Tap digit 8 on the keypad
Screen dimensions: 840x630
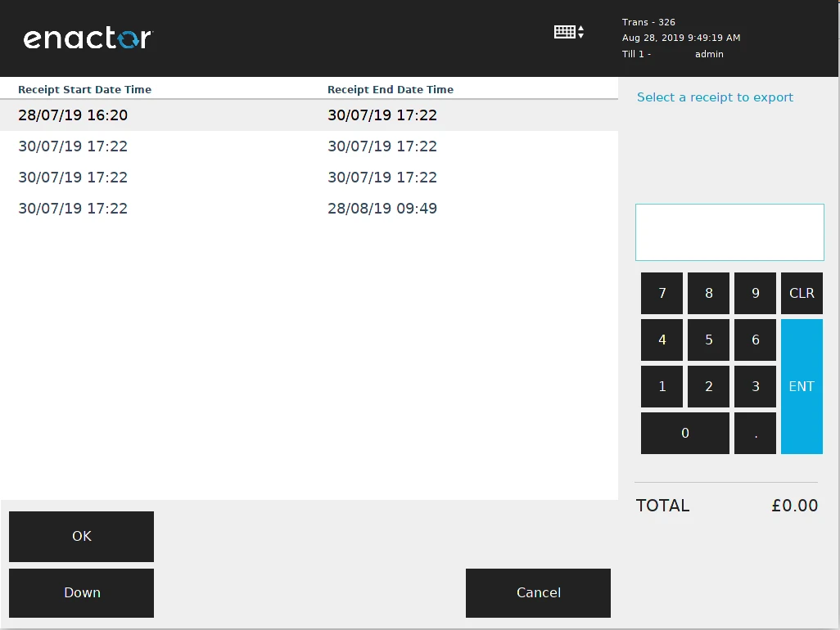tap(708, 293)
